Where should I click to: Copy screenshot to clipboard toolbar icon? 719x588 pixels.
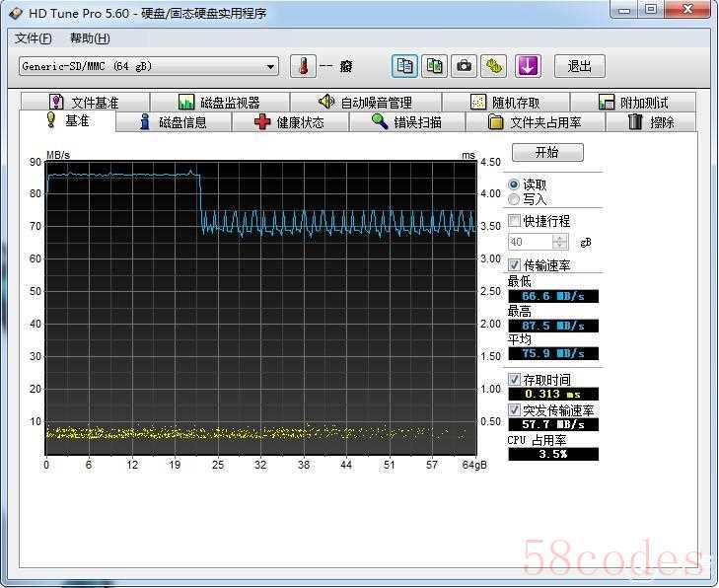[x=434, y=66]
